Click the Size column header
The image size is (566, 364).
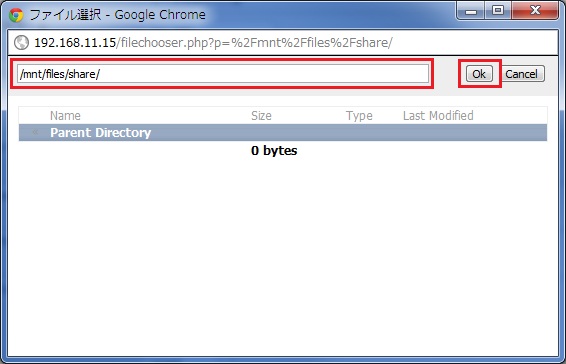click(x=261, y=116)
